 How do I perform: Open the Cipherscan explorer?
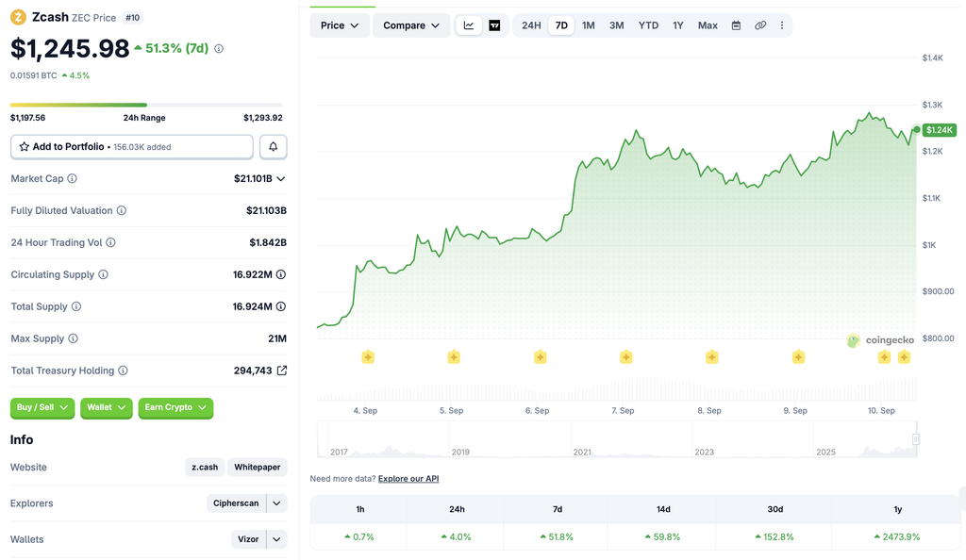(x=236, y=503)
